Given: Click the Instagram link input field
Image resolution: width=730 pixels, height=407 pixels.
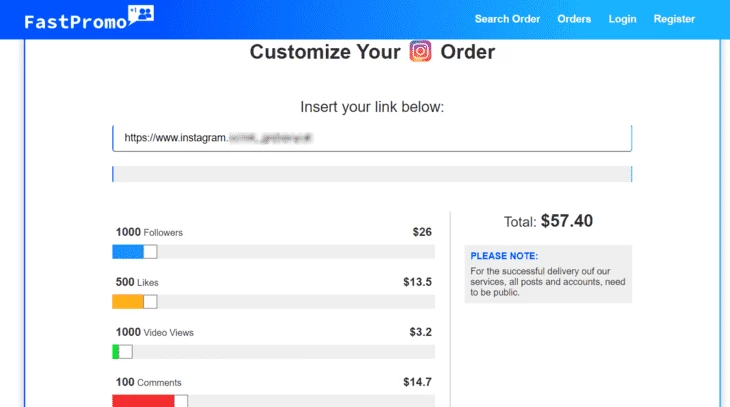Looking at the screenshot, I should [x=372, y=138].
